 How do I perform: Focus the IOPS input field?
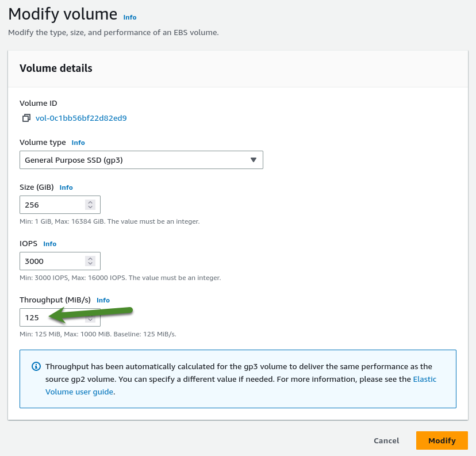click(52, 261)
